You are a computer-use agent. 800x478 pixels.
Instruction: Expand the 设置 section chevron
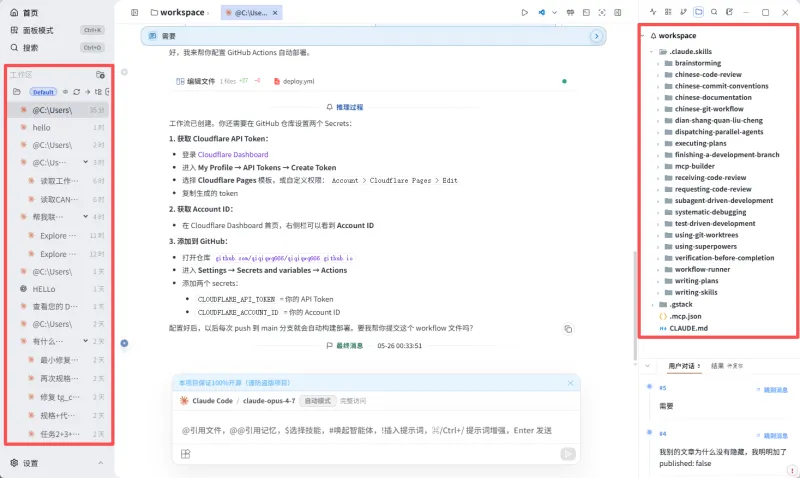coord(101,463)
